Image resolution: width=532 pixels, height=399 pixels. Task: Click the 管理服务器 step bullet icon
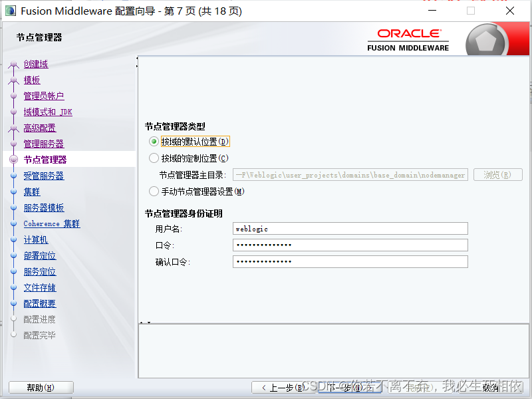(x=13, y=144)
